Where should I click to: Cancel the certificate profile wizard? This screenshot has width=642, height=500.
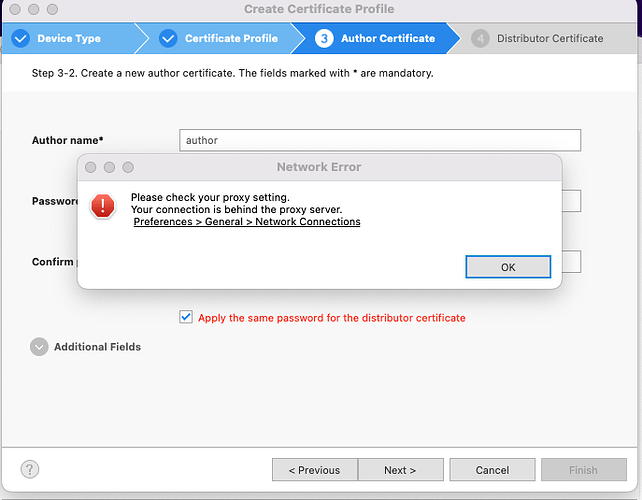coord(492,470)
